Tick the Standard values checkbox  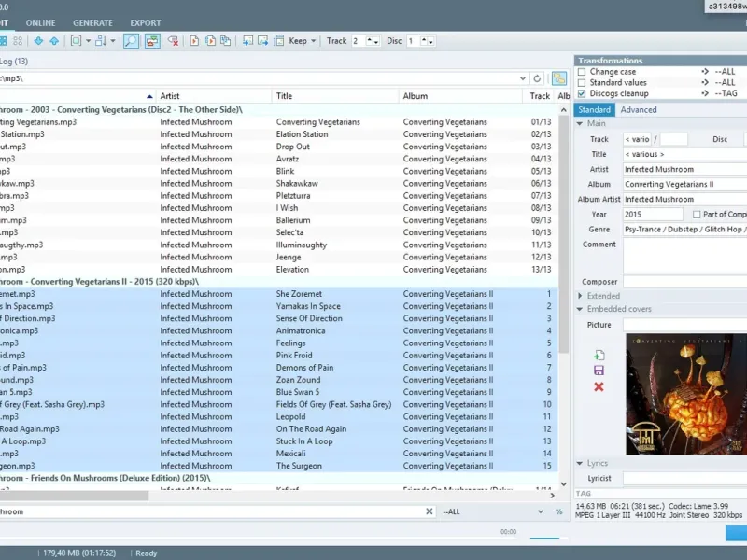(583, 83)
